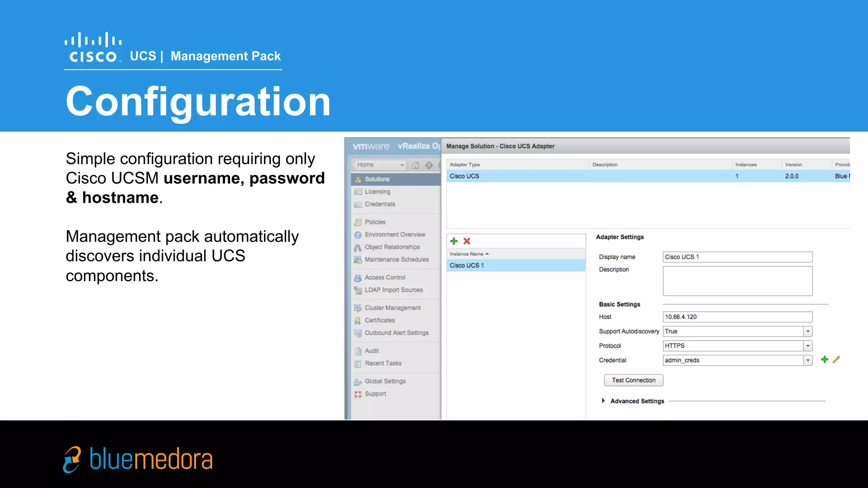Add a new credential with green plus
Screen dimensions: 868x488
[x=825, y=360]
